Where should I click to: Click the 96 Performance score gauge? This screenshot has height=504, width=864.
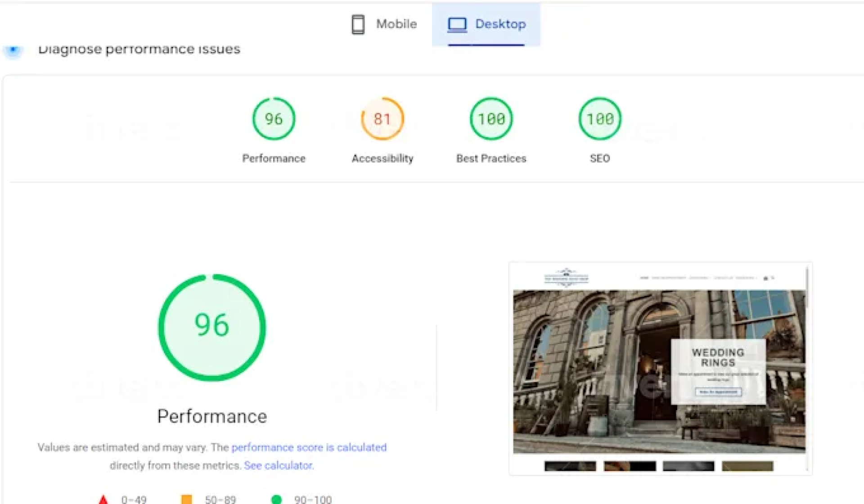tap(274, 119)
